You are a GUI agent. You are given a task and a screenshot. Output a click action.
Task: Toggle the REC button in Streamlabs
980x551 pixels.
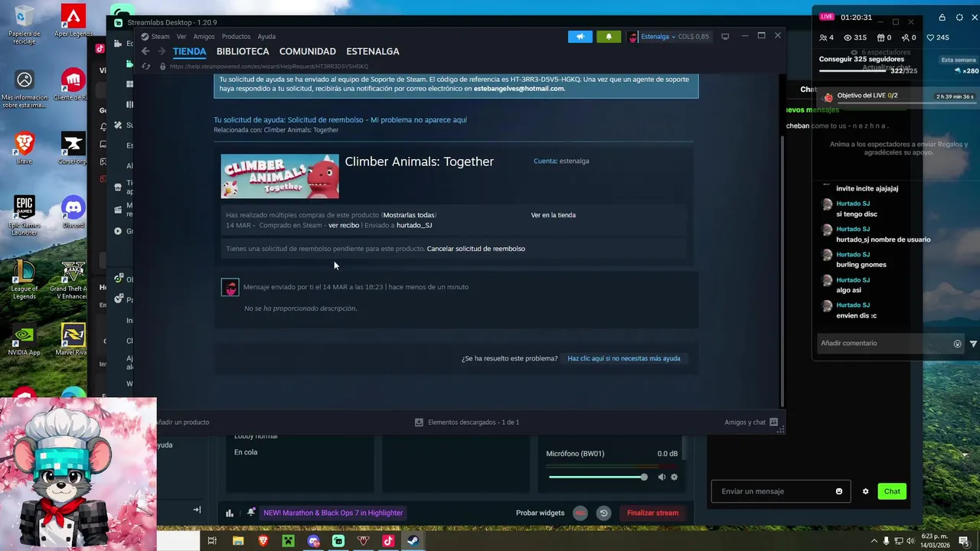580,513
